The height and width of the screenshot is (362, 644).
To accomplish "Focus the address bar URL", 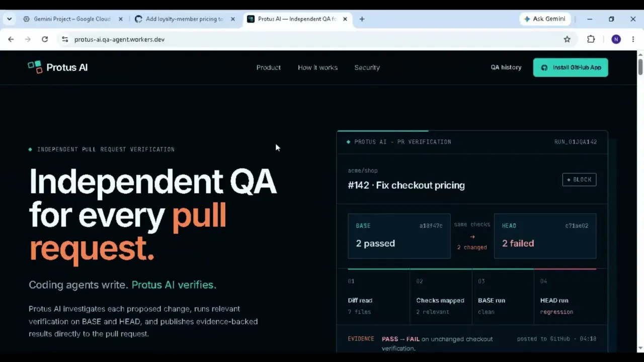I will 119,39.
